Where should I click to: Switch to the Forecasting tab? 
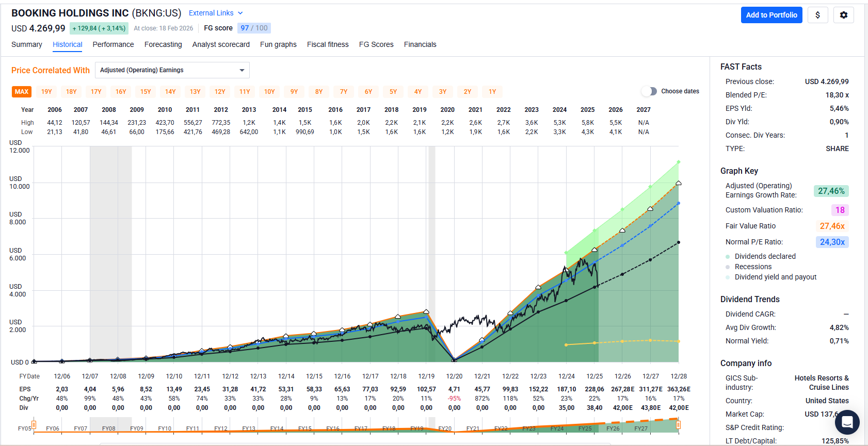coord(163,44)
